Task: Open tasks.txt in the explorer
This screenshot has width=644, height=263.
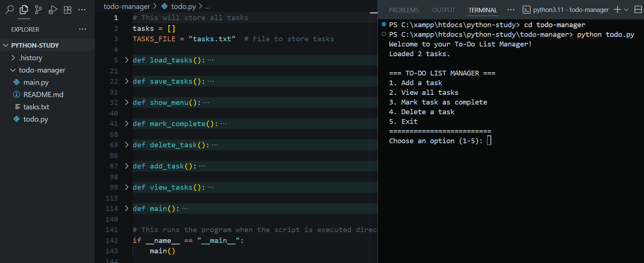Action: 36,107
